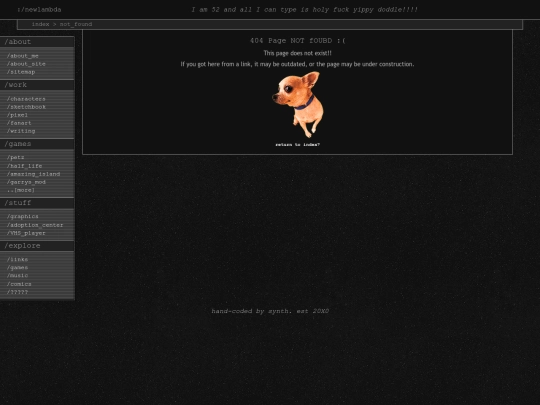Select the /explore menu header
This screenshot has height=405, width=540.
pos(37,246)
